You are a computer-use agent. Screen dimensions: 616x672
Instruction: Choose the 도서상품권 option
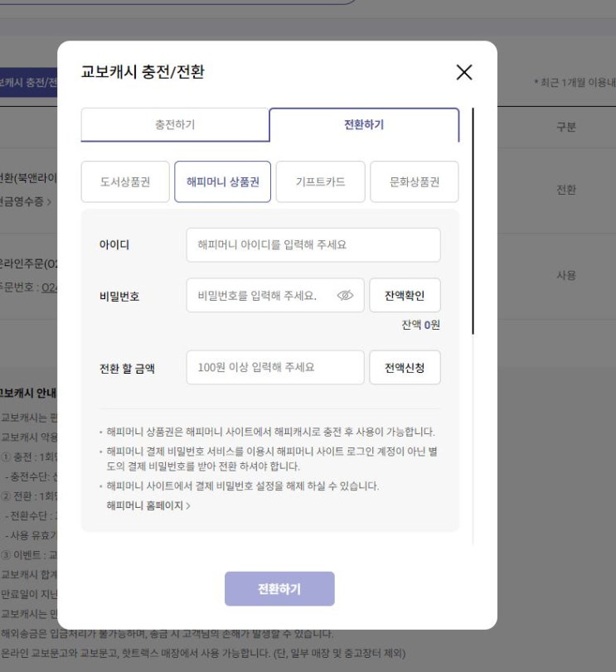pyautogui.click(x=125, y=181)
